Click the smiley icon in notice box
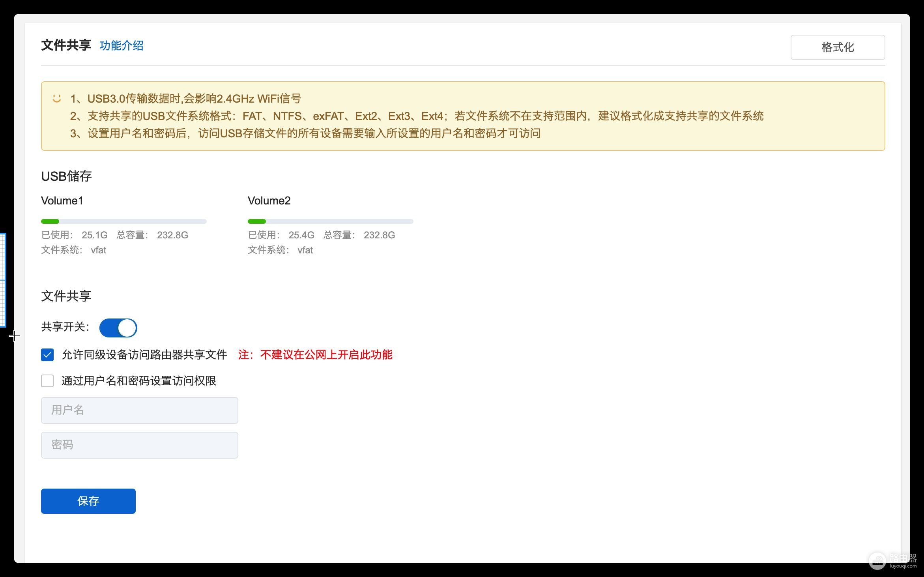924x577 pixels. [x=57, y=98]
